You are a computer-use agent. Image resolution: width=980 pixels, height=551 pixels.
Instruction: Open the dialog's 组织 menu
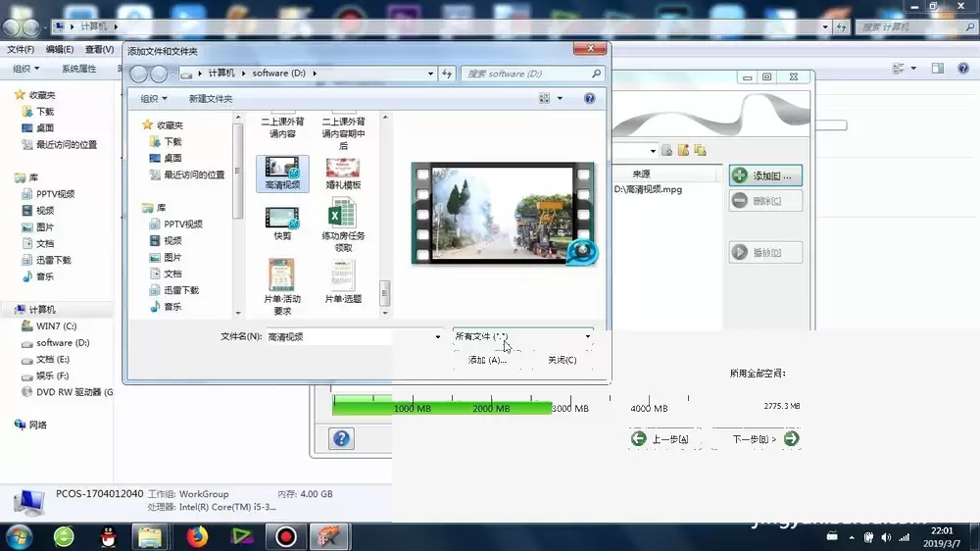coord(153,99)
